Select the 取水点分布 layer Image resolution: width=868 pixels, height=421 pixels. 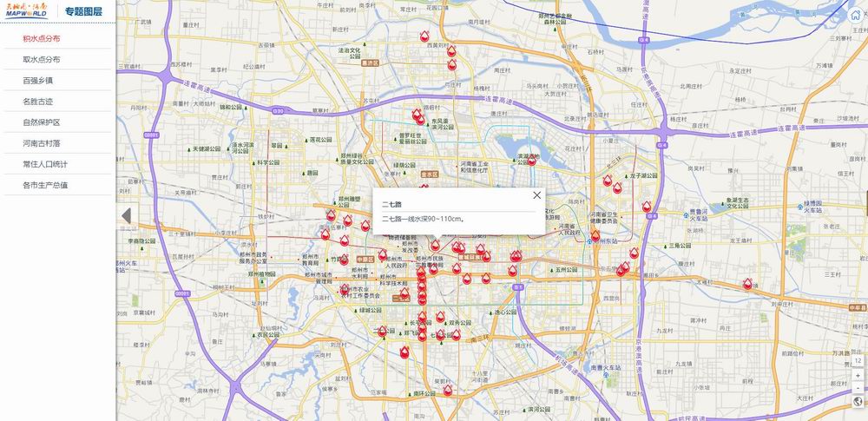point(42,59)
